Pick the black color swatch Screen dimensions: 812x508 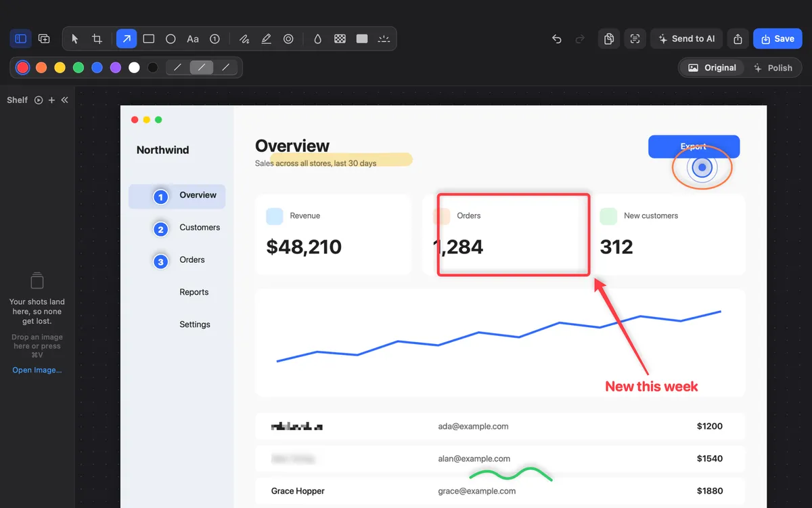tap(153, 68)
